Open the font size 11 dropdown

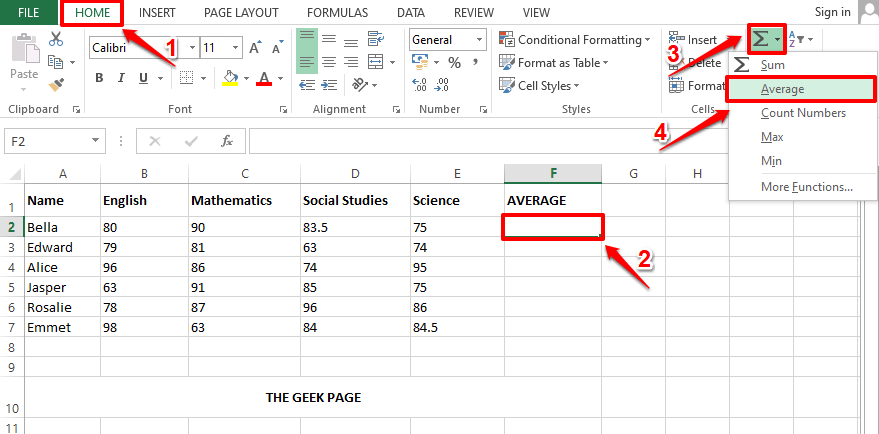click(235, 48)
